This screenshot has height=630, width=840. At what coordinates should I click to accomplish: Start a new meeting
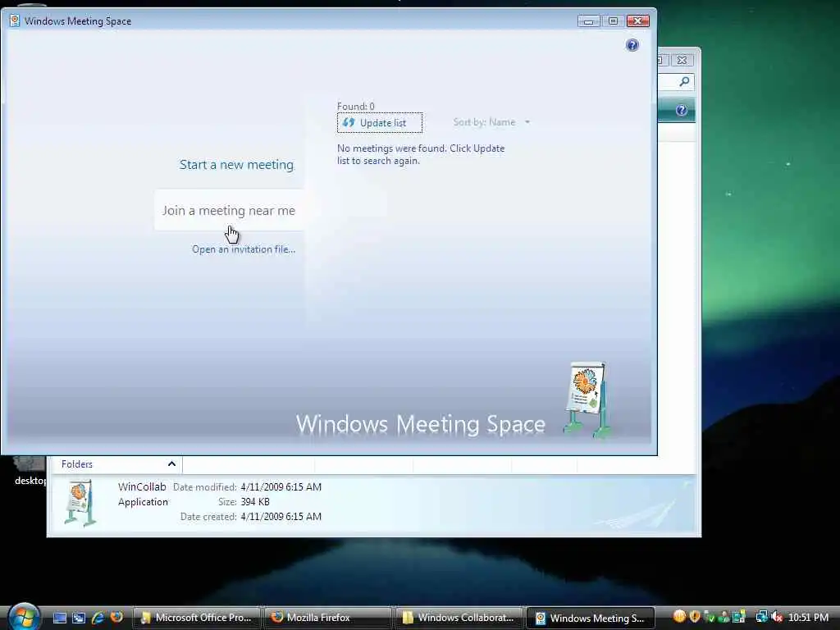click(x=236, y=164)
